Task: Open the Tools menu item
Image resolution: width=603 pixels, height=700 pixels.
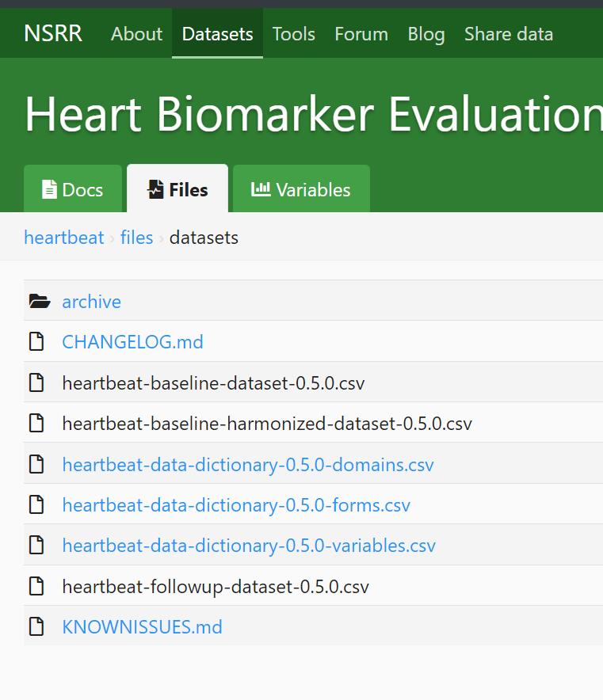Action: 293,33
